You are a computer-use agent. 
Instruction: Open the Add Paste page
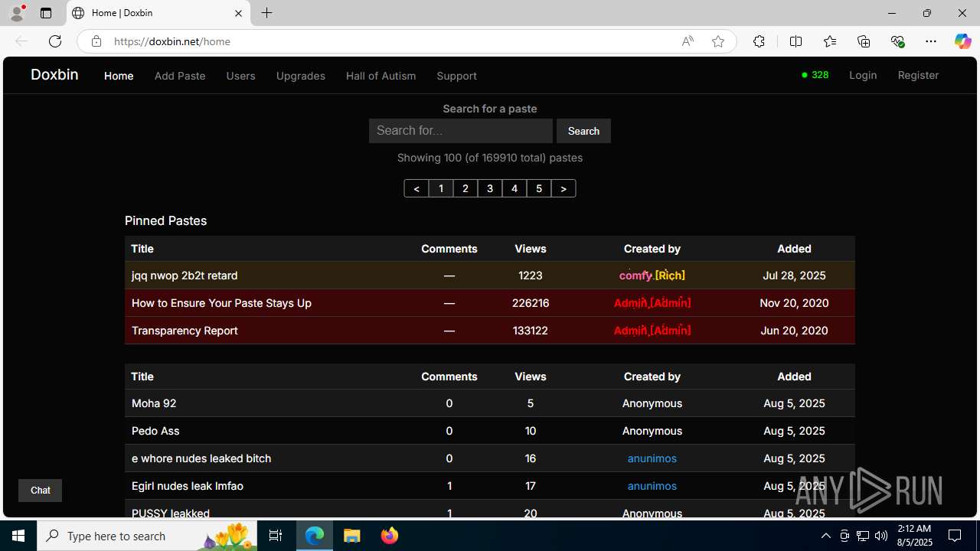[180, 76]
